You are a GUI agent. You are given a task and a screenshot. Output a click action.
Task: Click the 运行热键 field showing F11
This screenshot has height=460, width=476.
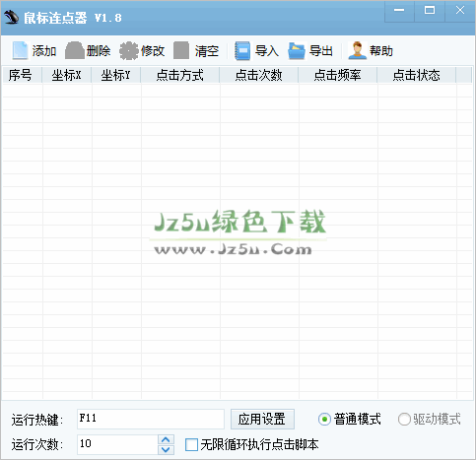pos(151,419)
